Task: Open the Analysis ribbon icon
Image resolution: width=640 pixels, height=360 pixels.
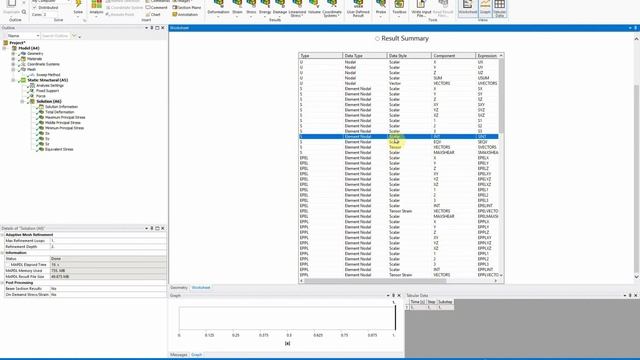Action: pos(96,4)
